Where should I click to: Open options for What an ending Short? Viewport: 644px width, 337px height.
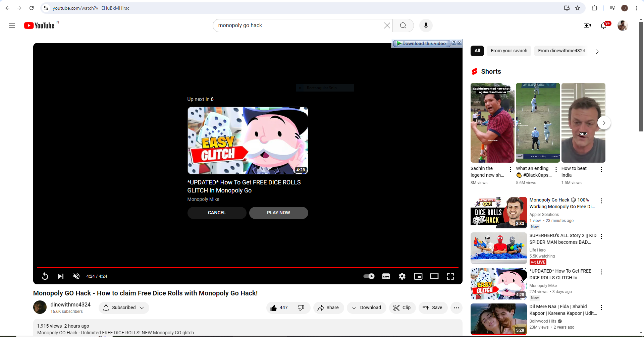tap(556, 169)
